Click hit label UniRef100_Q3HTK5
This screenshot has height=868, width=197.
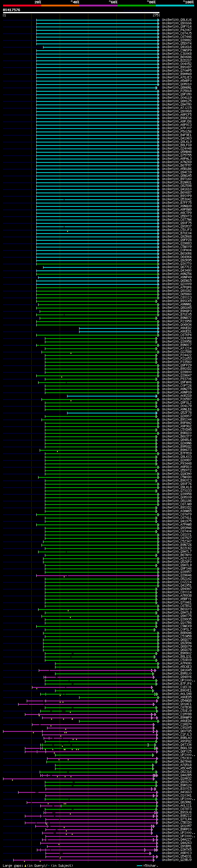click(x=177, y=850)
